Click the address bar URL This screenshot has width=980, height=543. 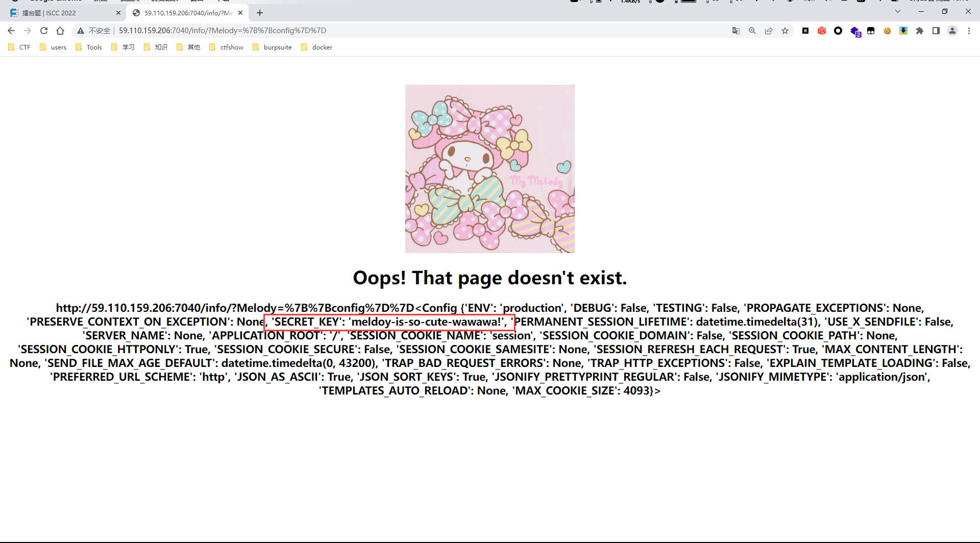coord(223,31)
